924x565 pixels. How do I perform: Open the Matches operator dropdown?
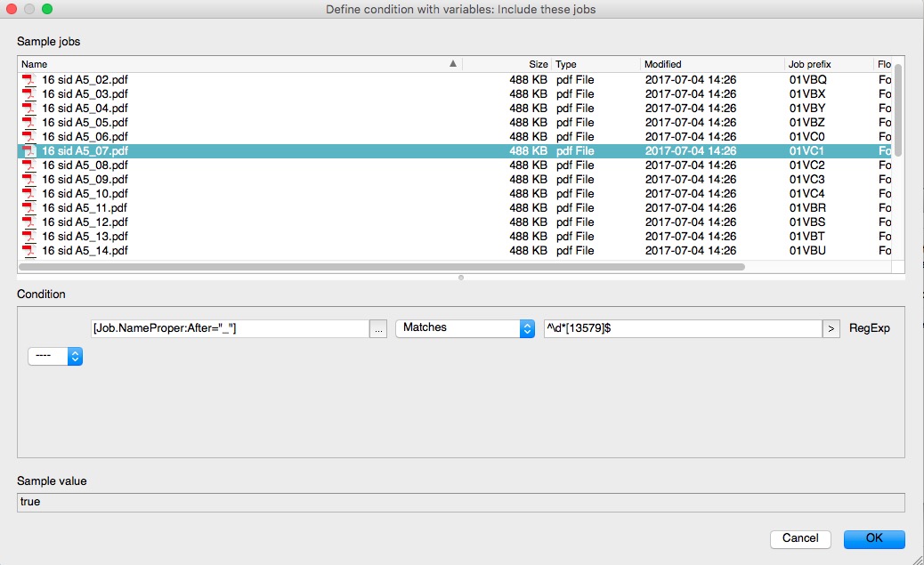pyautogui.click(x=464, y=328)
